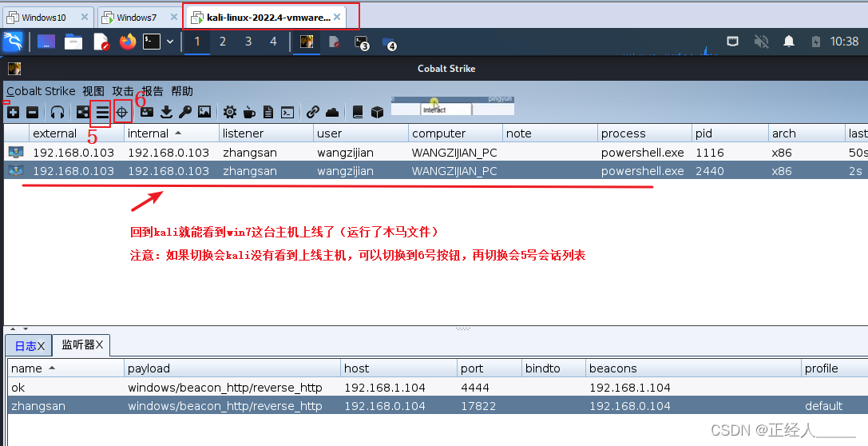The width and height of the screenshot is (868, 446).
Task: Switch to the 监听器X tab
Action: pyautogui.click(x=82, y=344)
